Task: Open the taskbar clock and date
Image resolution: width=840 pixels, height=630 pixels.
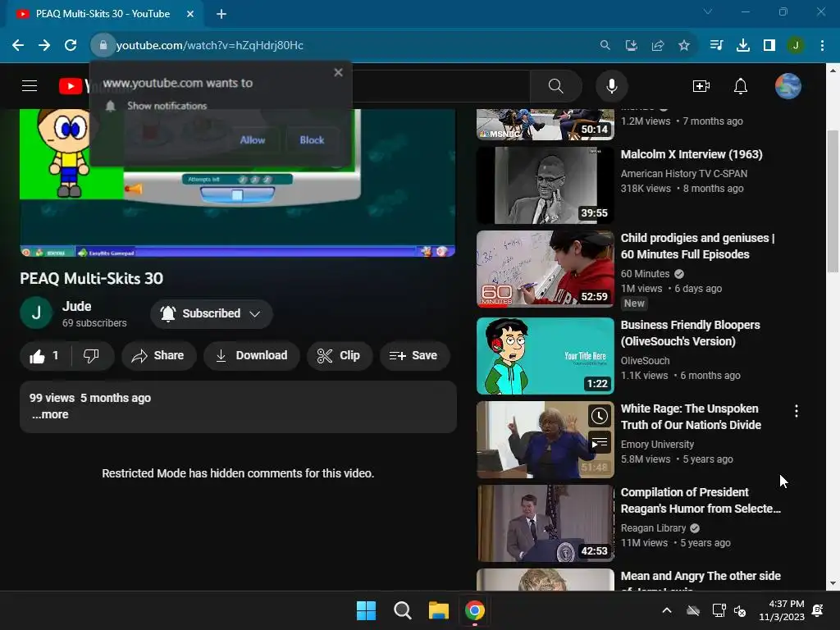Action: pyautogui.click(x=782, y=610)
